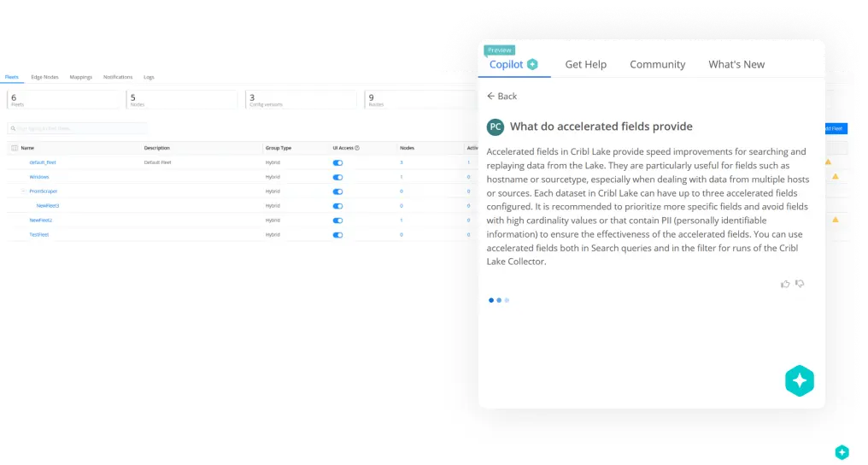Select the Notifications tab
This screenshot has height=465, width=868.
click(x=118, y=77)
